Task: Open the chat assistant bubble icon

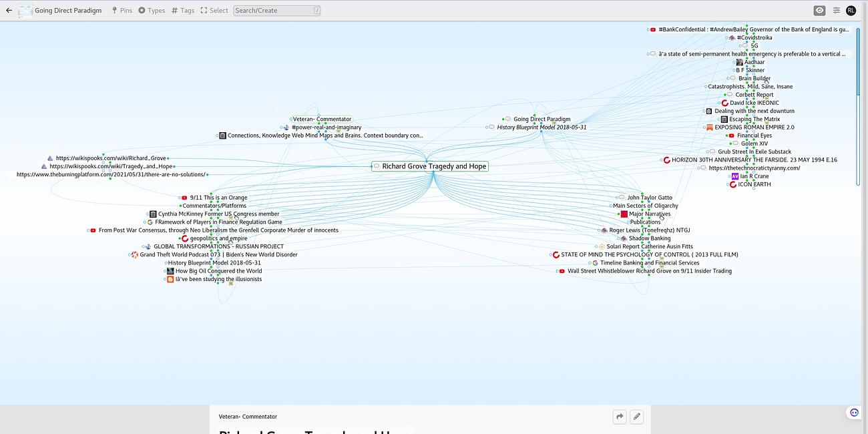Action: (854, 413)
